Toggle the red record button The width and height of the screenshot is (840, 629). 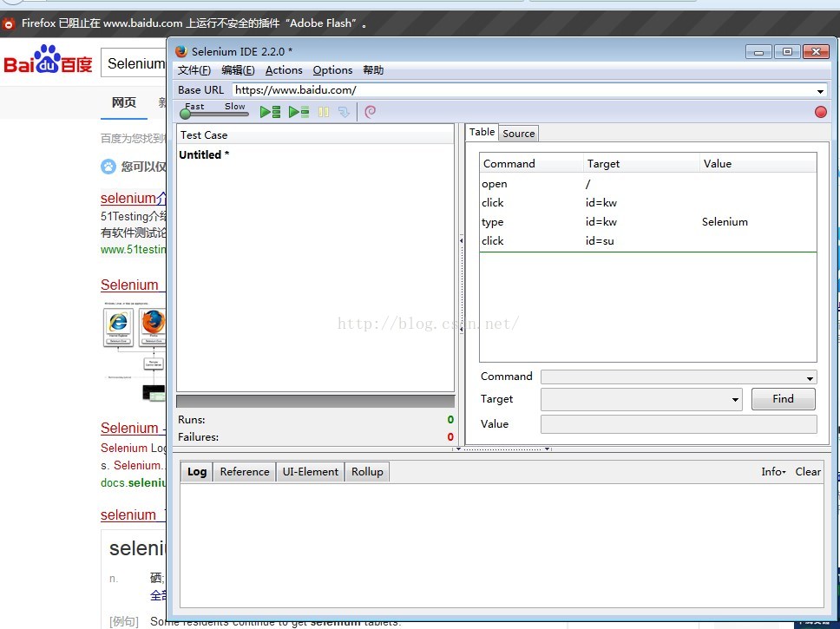[x=820, y=112]
